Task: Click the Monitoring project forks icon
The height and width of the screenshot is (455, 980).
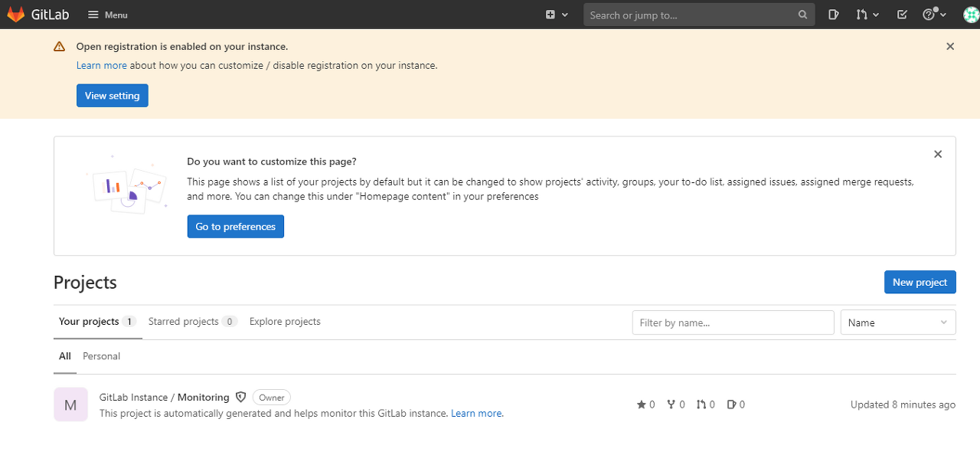Action: tap(671, 404)
